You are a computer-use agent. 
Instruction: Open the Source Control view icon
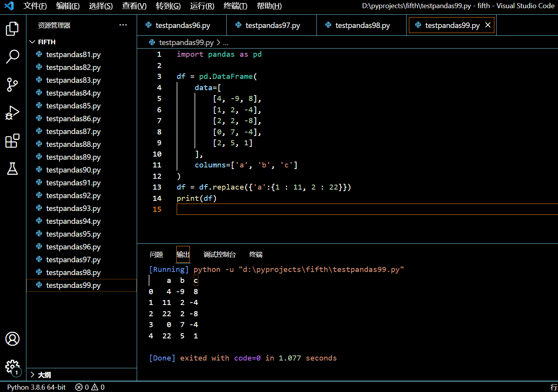pyautogui.click(x=12, y=85)
